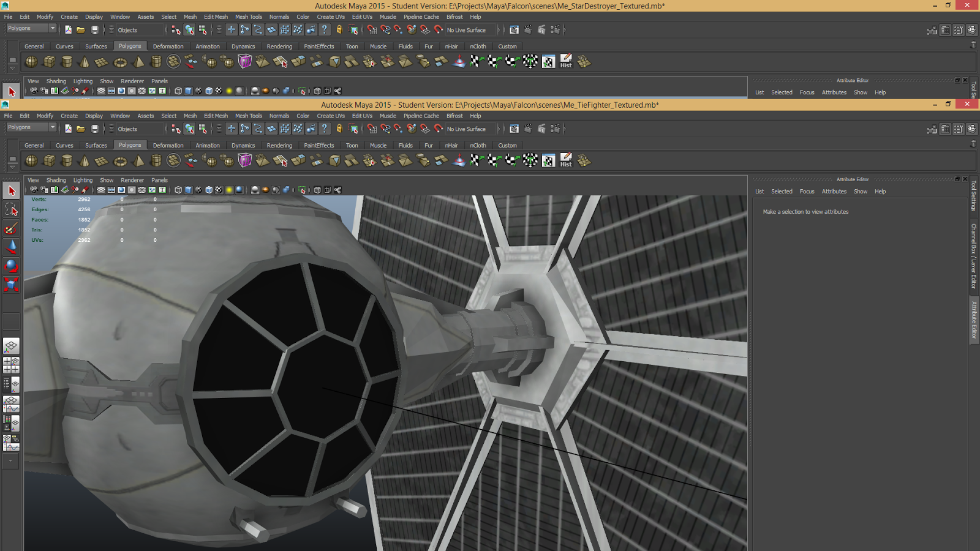Click Selected in TieFighter Attribute Editor menu
The width and height of the screenshot is (980, 551).
[x=782, y=192]
